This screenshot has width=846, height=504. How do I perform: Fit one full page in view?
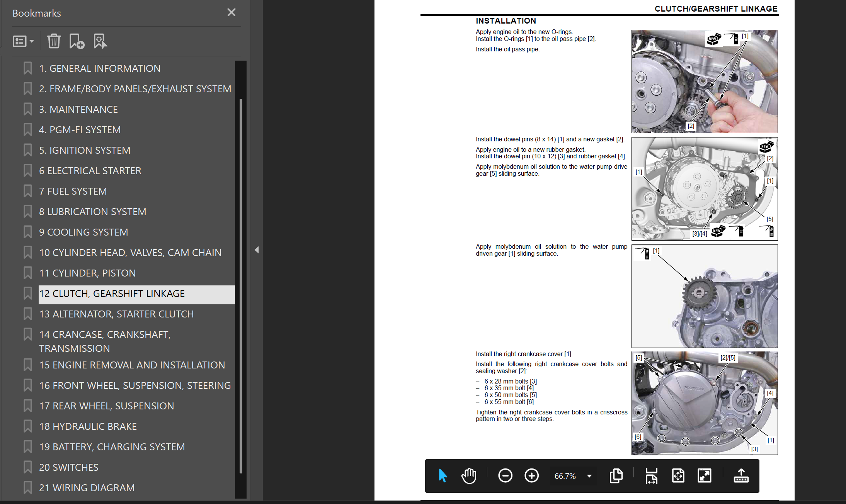click(678, 476)
